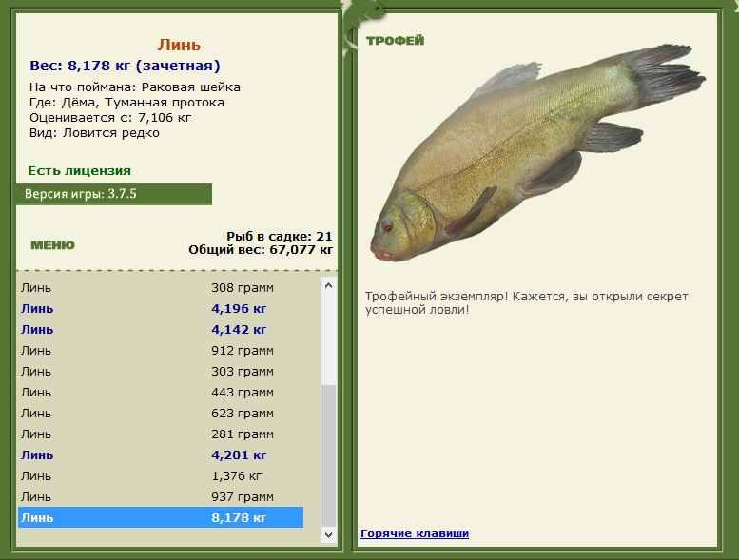Select the Линь 937 грамм row

(160, 496)
